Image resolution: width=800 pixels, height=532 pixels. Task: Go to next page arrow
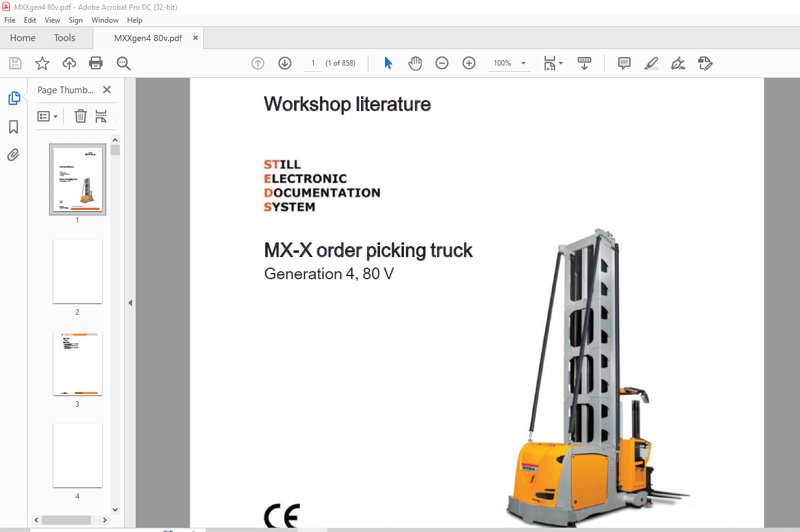tap(285, 63)
